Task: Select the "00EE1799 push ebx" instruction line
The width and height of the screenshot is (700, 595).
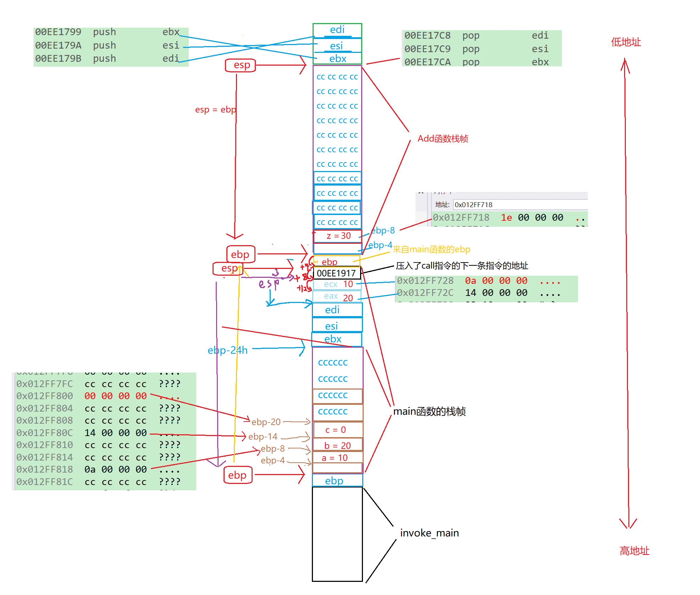Action: (x=108, y=32)
